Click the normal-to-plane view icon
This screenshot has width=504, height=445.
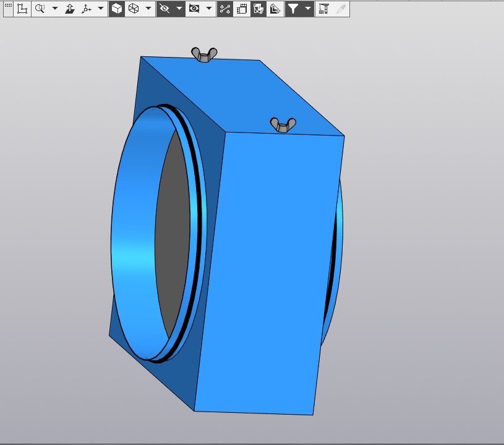[70, 9]
